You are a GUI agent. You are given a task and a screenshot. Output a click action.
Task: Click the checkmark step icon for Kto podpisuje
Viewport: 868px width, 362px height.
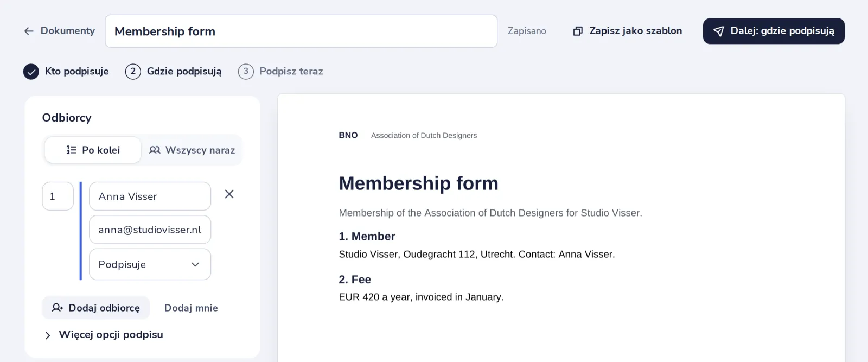[31, 72]
